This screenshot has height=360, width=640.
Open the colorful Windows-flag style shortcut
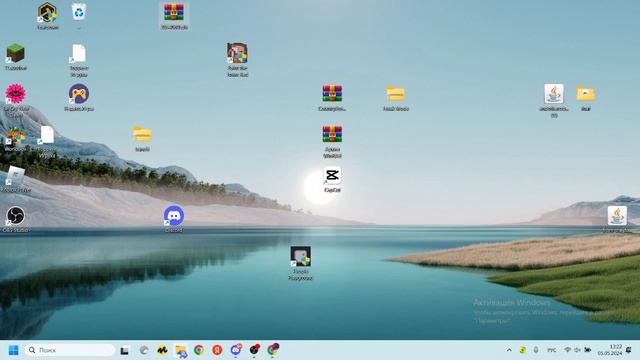click(16, 135)
